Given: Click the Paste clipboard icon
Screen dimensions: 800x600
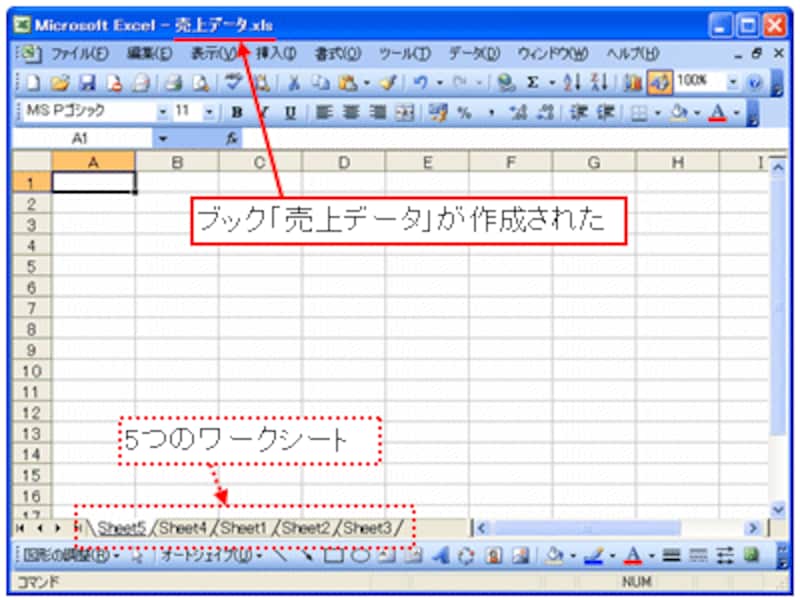Looking at the screenshot, I should pyautogui.click(x=348, y=83).
